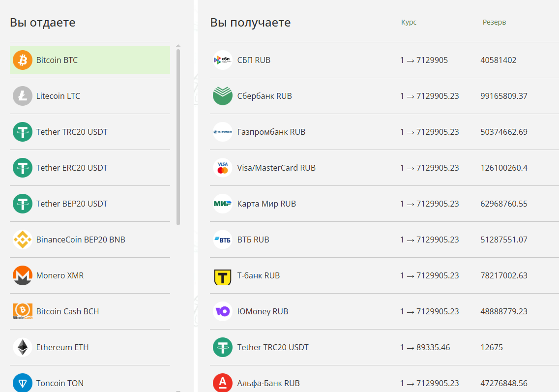Click the Visa/MasterCard logo icon
Image resolution: width=559 pixels, height=392 pixels.
coord(222,168)
